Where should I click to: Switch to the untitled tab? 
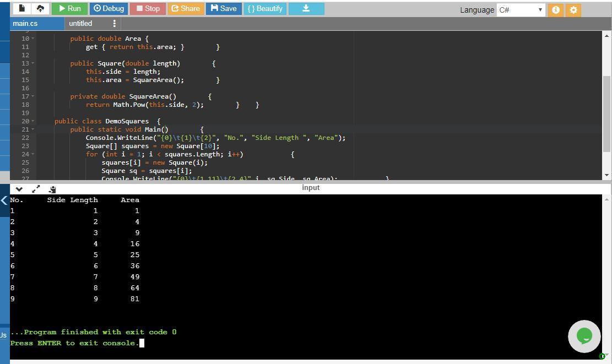pyautogui.click(x=80, y=23)
